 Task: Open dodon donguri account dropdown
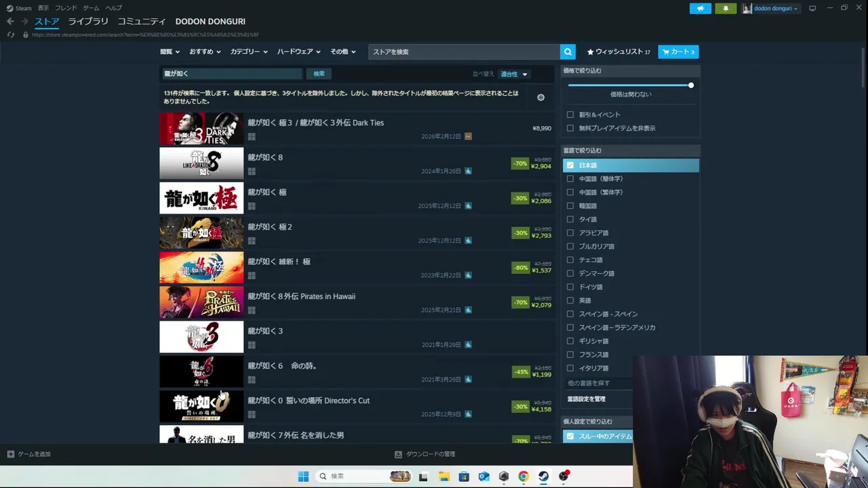click(x=770, y=8)
